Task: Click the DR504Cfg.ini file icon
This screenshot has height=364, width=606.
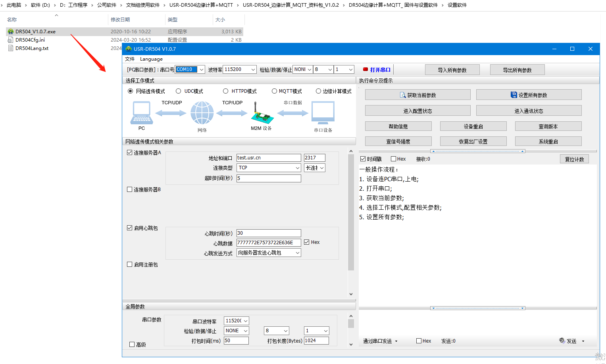Action: (x=11, y=40)
